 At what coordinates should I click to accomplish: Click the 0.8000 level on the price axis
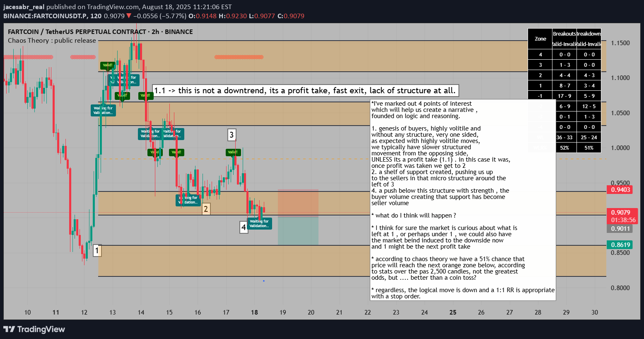[x=620, y=288]
